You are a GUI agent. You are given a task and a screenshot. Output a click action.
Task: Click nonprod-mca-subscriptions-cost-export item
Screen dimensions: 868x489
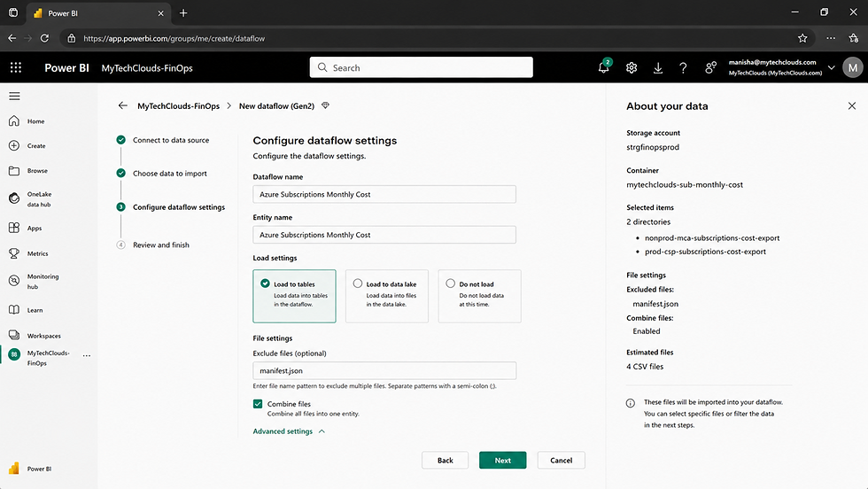tap(712, 238)
